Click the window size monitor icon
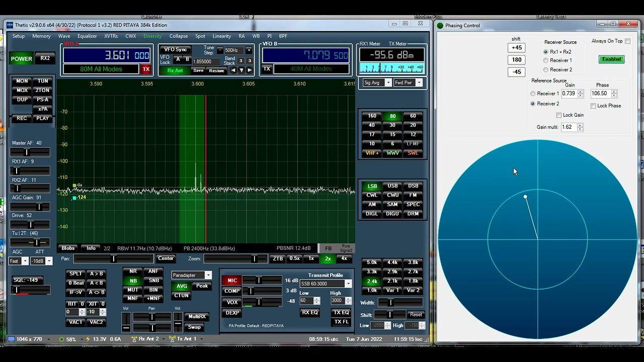Screen dimensions: 644x362 [x=11, y=339]
